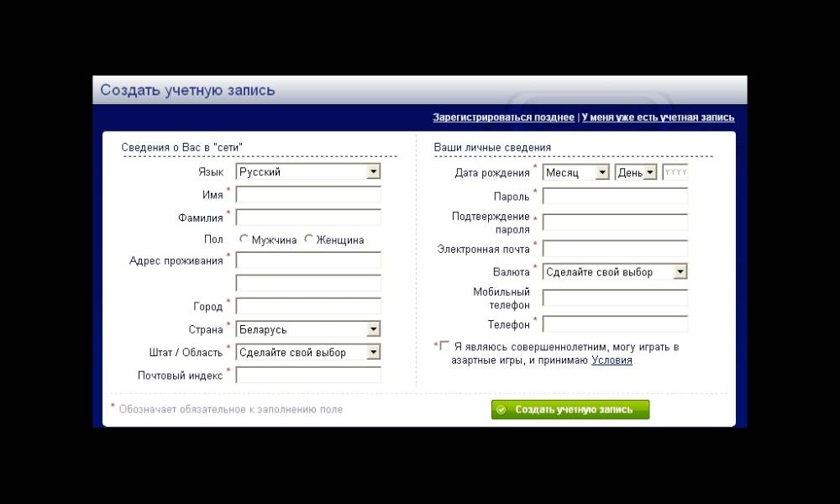Click the Подтверждение пароля field
This screenshot has height=504, width=840.
coord(615,223)
